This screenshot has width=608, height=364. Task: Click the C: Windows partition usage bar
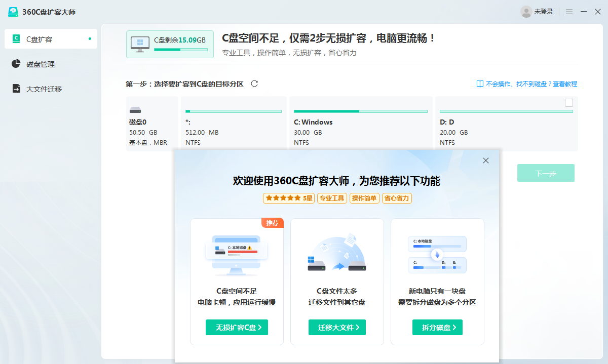point(360,111)
